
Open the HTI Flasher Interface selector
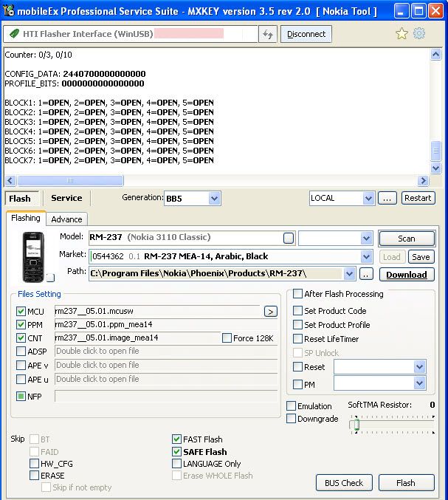[131, 34]
